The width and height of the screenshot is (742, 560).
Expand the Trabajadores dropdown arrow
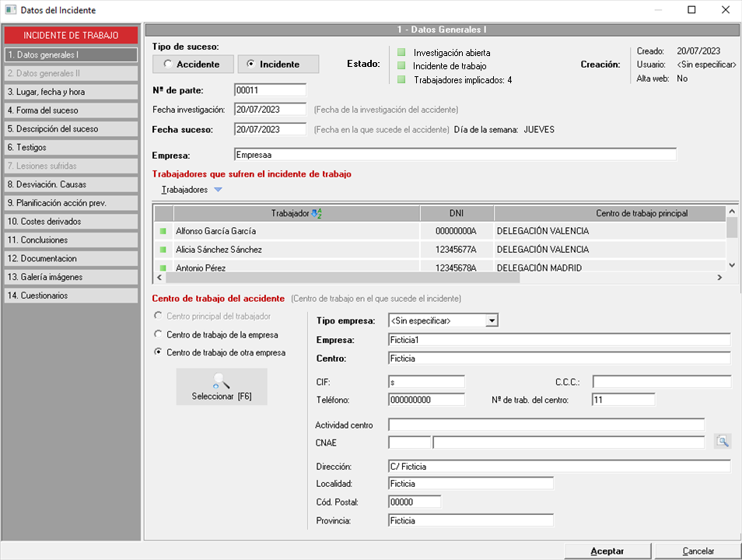218,190
